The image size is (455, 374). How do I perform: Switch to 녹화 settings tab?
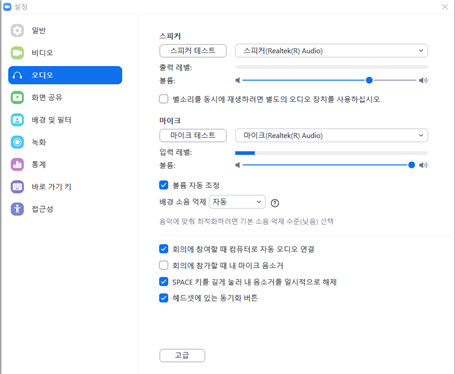(65, 142)
